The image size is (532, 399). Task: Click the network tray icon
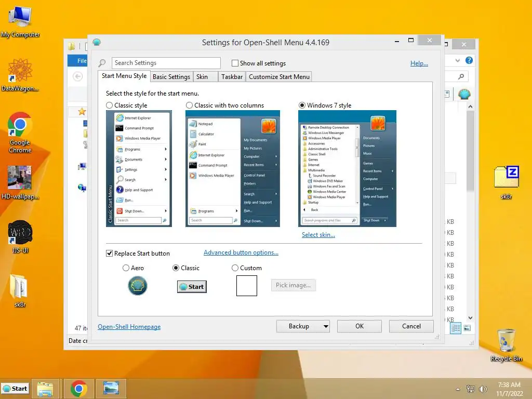(470, 389)
